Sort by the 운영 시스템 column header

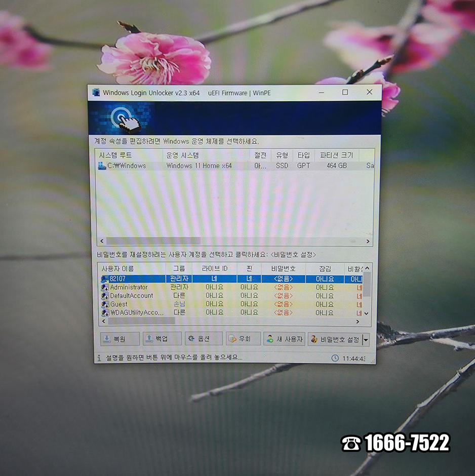coord(206,155)
